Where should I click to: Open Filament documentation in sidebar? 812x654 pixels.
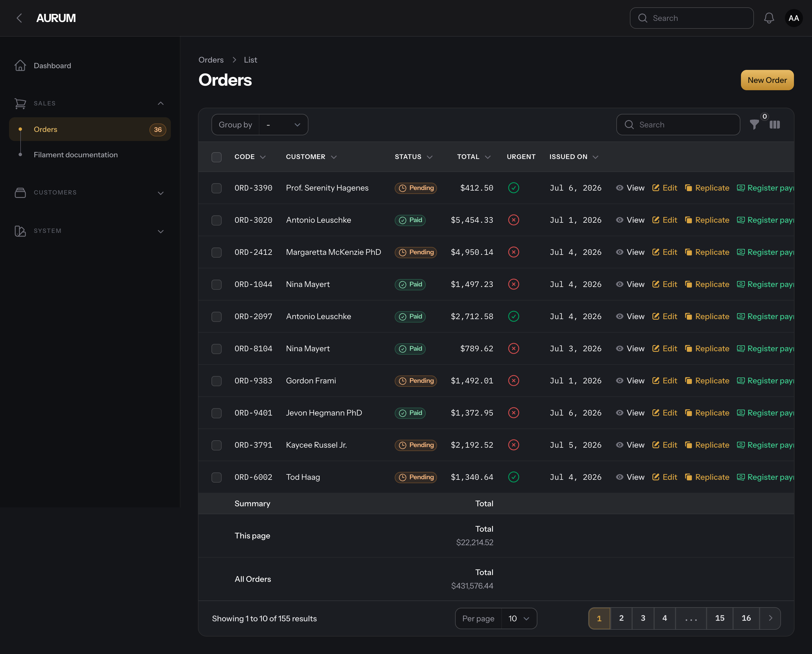point(76,155)
